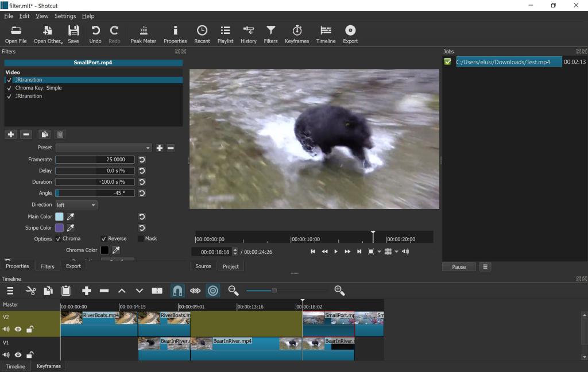
Task: Click the timeline zoom-in magnifier
Action: (x=339, y=291)
